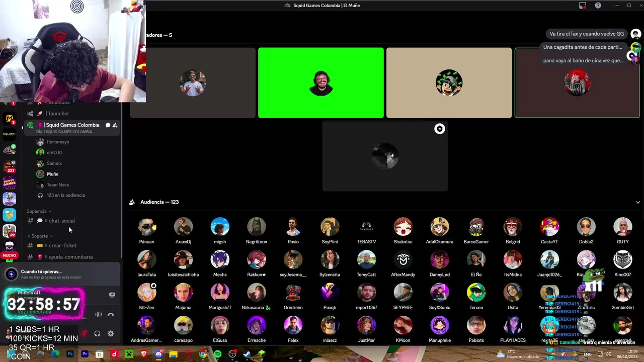Viewport: 644px width, 362px height.
Task: Open audience member Pánuan's profile
Action: click(147, 231)
